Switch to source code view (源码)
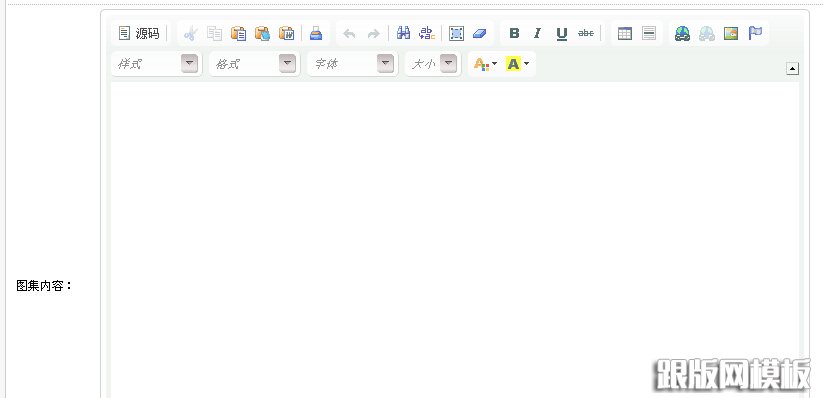The height and width of the screenshot is (398, 823). point(139,34)
